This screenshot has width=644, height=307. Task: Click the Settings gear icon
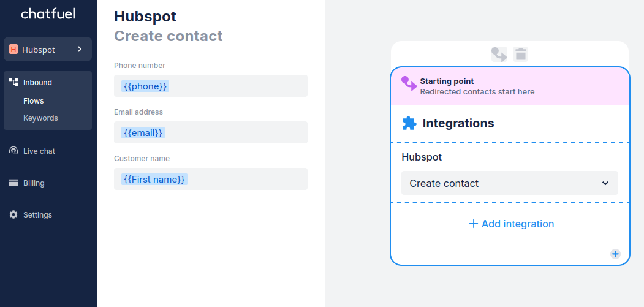[13, 214]
